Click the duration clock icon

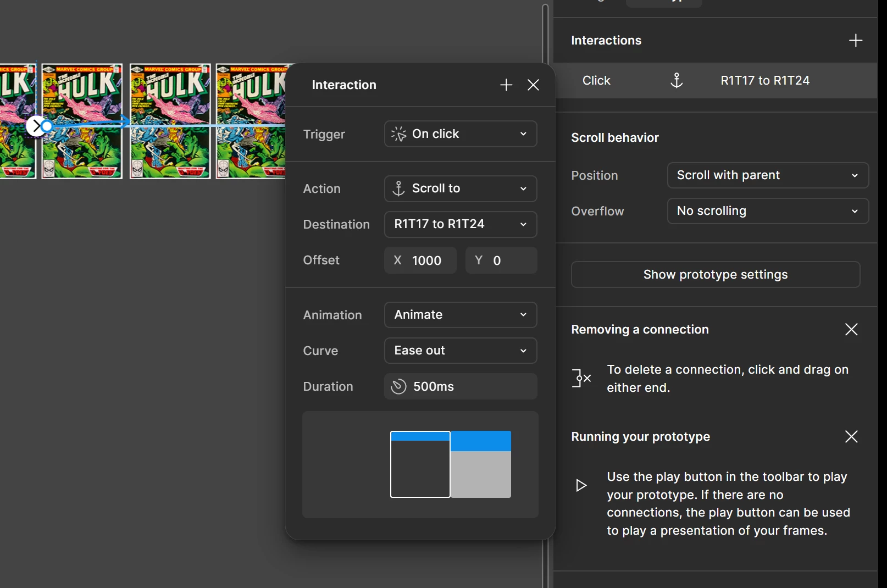pyautogui.click(x=398, y=386)
